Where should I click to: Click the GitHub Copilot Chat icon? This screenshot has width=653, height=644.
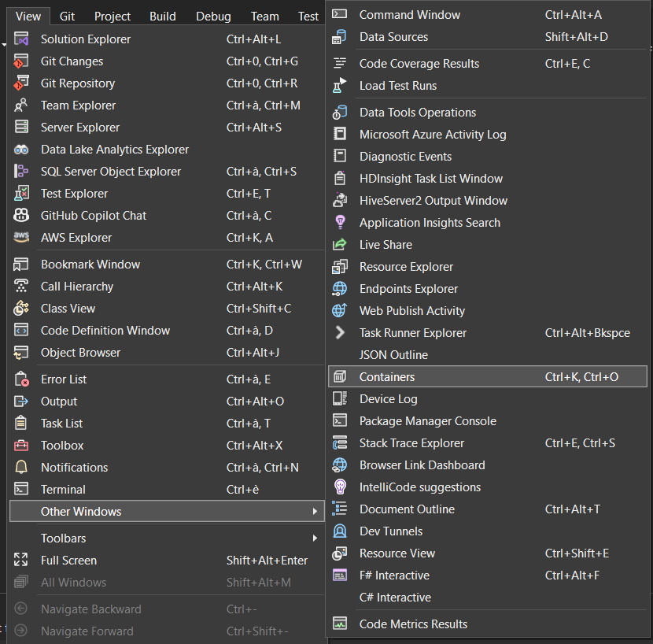(x=21, y=216)
